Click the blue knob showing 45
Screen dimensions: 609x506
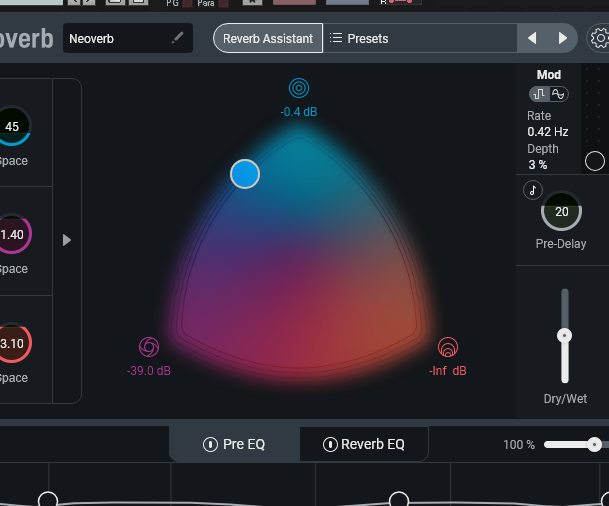tap(12, 126)
